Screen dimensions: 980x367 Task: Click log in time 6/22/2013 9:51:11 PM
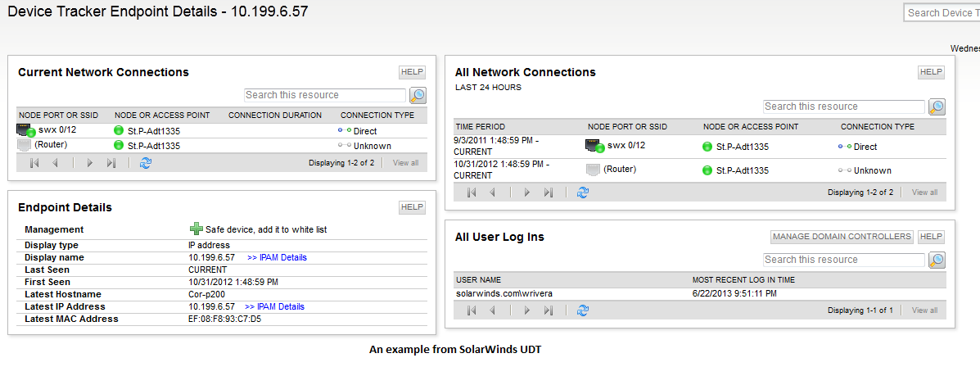tap(734, 293)
